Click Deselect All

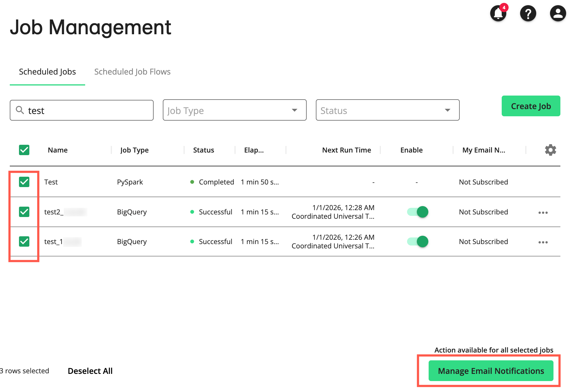coord(90,371)
